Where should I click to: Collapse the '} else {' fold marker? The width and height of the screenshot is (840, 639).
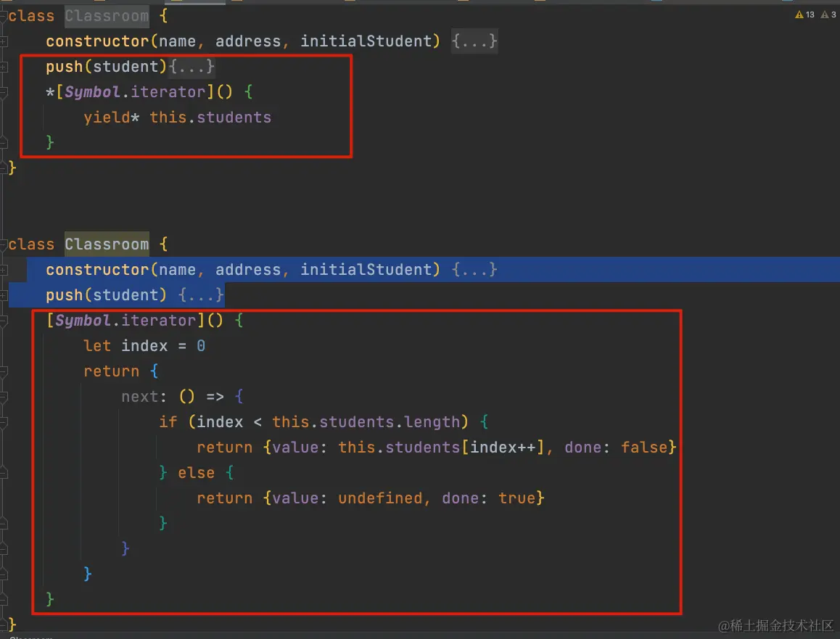(3, 473)
